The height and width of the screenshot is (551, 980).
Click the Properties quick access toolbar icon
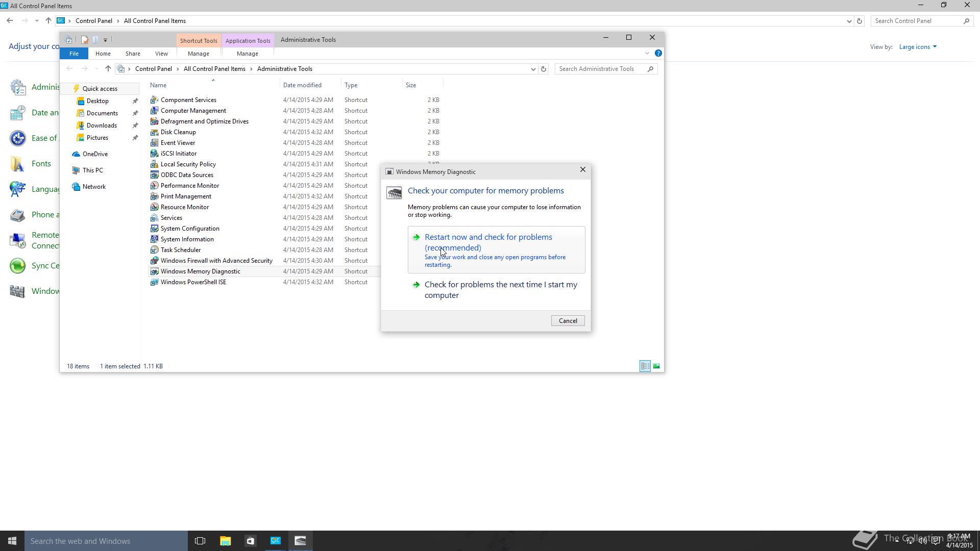(84, 40)
